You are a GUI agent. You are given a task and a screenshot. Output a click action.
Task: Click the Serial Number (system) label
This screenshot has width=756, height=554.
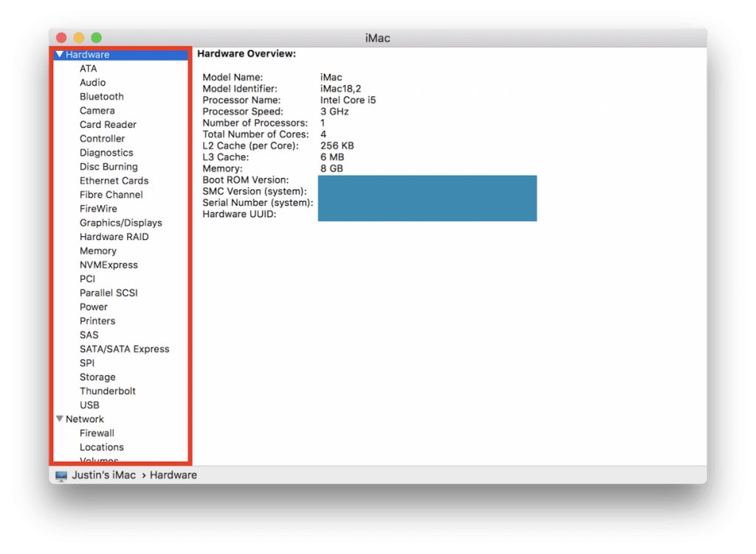point(258,202)
